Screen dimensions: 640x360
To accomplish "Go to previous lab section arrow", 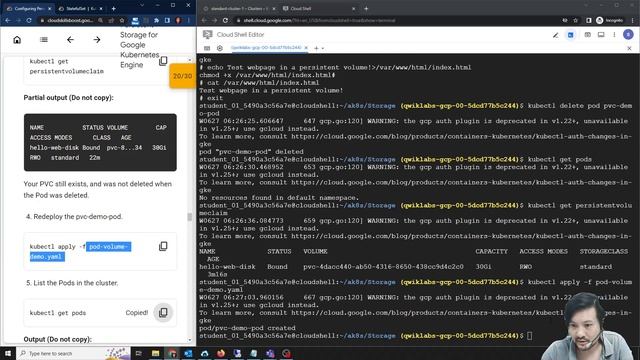I will 70,40.
